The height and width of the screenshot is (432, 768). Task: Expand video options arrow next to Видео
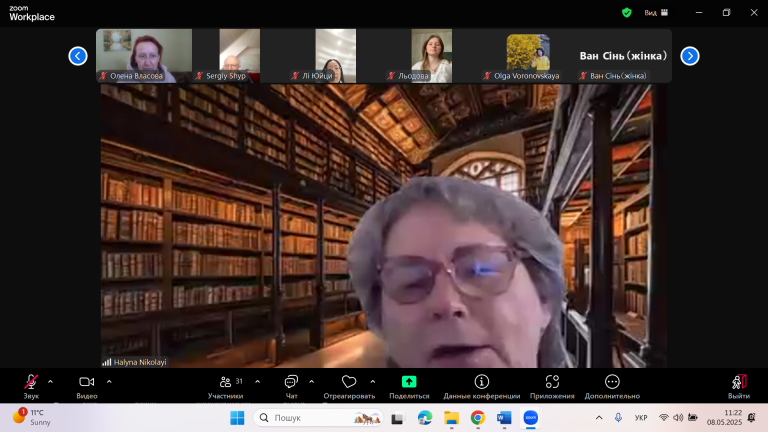[109, 382]
